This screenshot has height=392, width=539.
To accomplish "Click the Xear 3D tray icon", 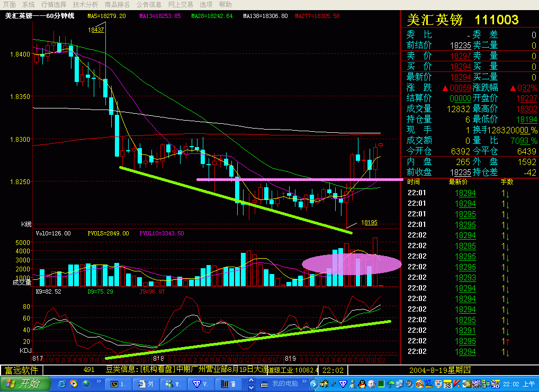I will pyautogui.click(x=496, y=384).
